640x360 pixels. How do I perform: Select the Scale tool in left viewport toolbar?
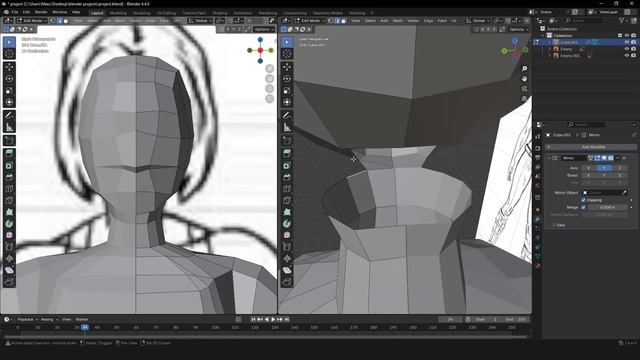(x=9, y=90)
